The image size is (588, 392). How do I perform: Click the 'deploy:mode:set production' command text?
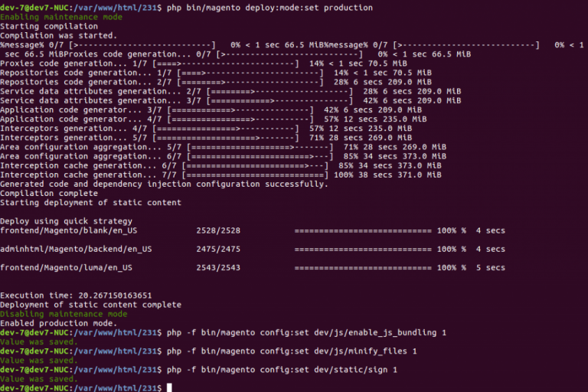pos(309,8)
